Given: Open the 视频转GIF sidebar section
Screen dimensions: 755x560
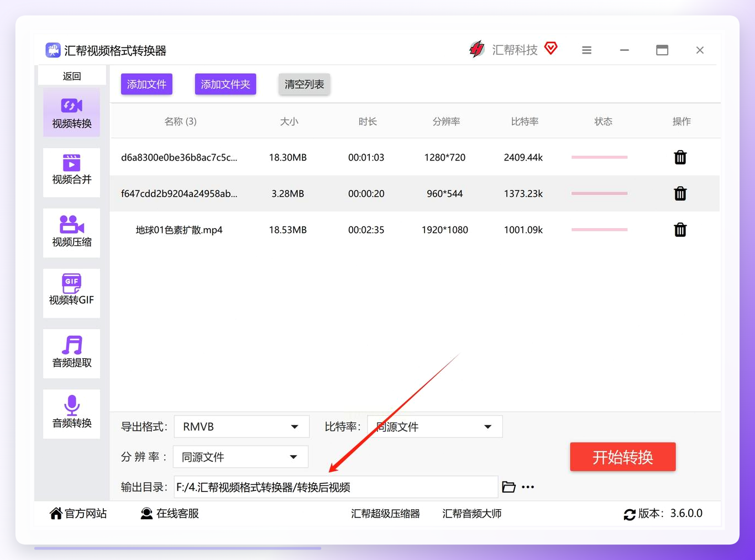Looking at the screenshot, I should click(x=72, y=293).
